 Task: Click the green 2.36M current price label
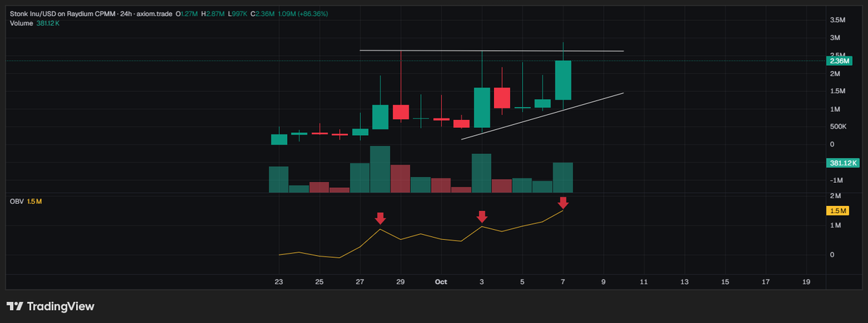[x=839, y=61]
